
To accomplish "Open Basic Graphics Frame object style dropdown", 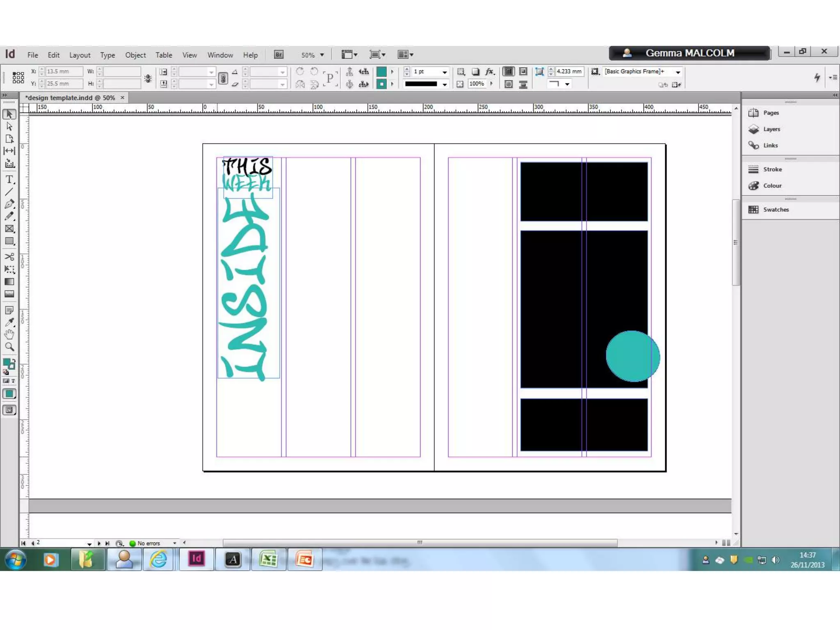I will coord(678,72).
